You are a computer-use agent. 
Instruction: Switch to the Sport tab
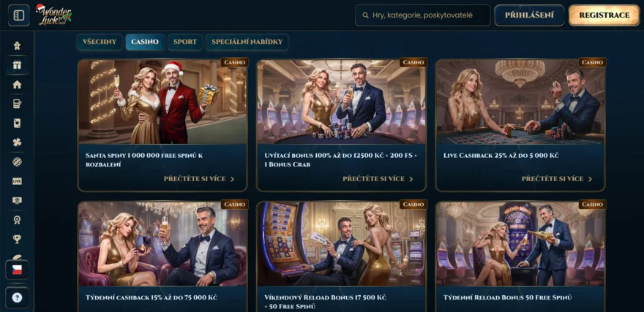pos(185,42)
